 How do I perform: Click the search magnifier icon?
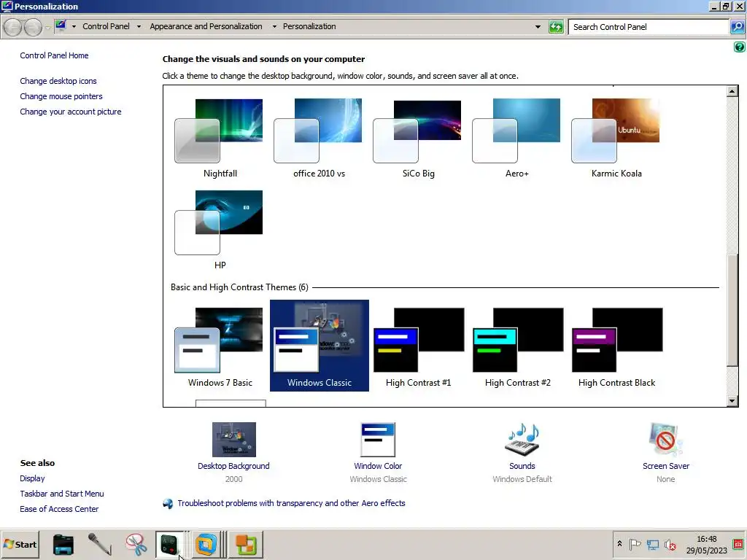pyautogui.click(x=737, y=27)
